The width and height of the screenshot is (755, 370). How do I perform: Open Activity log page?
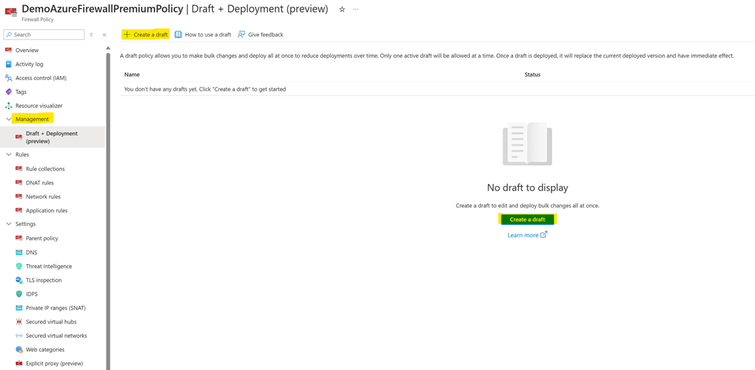click(29, 64)
